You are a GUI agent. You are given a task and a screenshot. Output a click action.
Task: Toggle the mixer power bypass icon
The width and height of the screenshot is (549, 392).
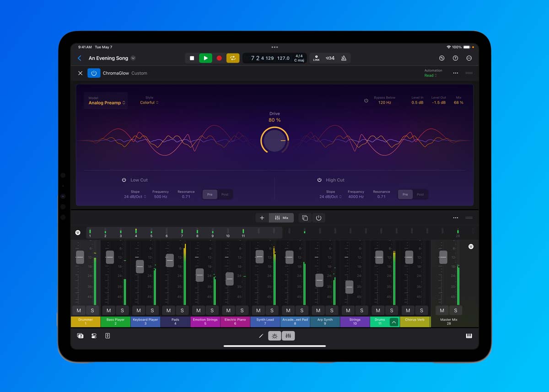point(318,218)
